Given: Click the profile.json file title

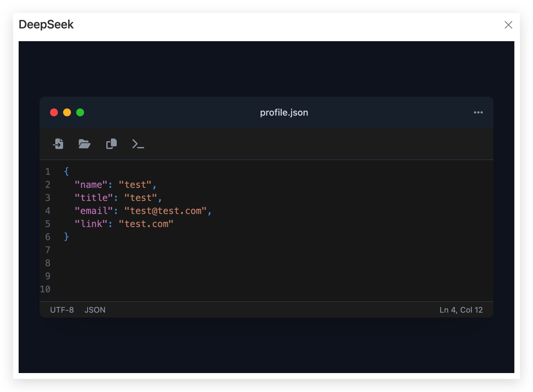Looking at the screenshot, I should [284, 112].
